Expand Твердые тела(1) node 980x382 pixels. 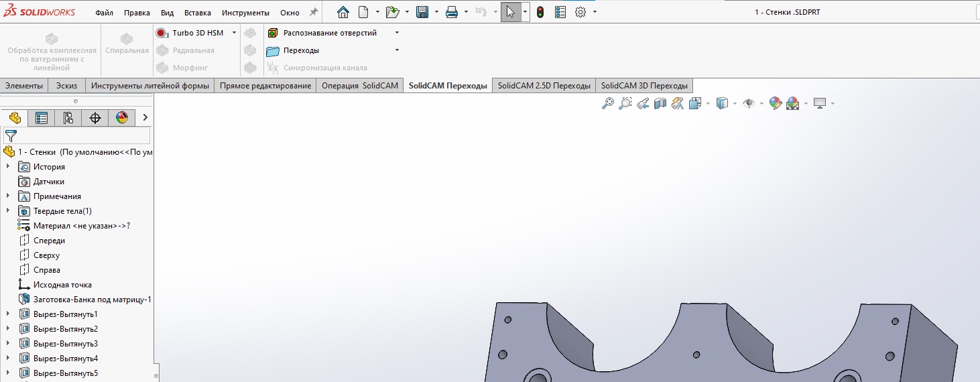point(8,211)
